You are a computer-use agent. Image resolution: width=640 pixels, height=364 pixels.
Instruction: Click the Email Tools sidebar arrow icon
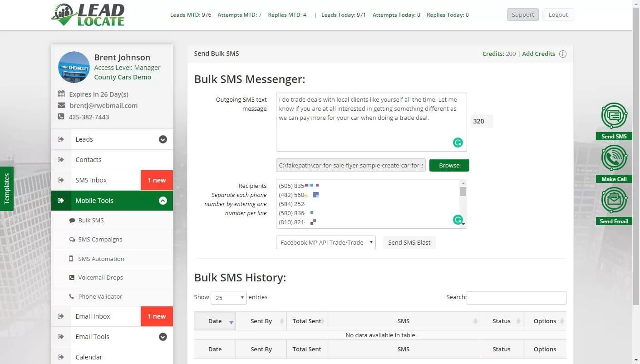[61, 337]
